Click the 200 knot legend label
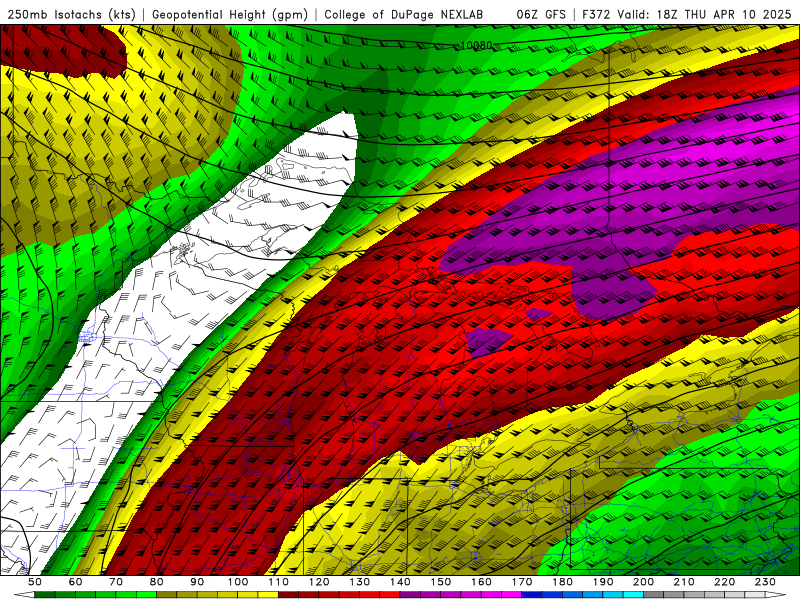This screenshot has height=600, width=800. coord(643,582)
